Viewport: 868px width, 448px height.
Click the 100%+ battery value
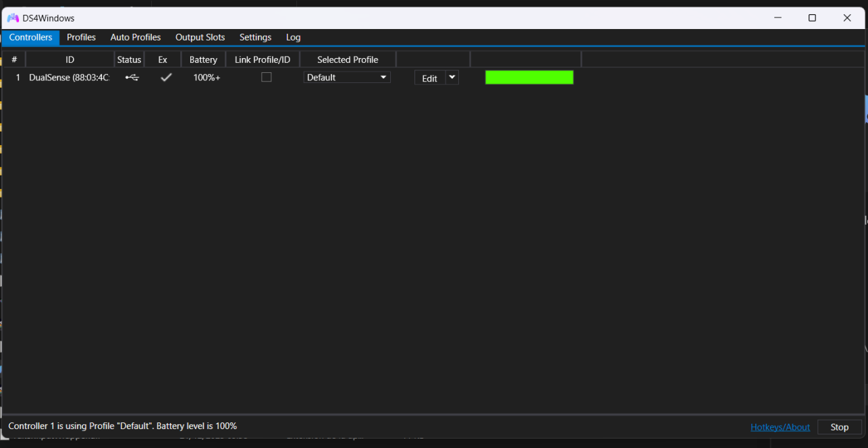click(x=207, y=78)
